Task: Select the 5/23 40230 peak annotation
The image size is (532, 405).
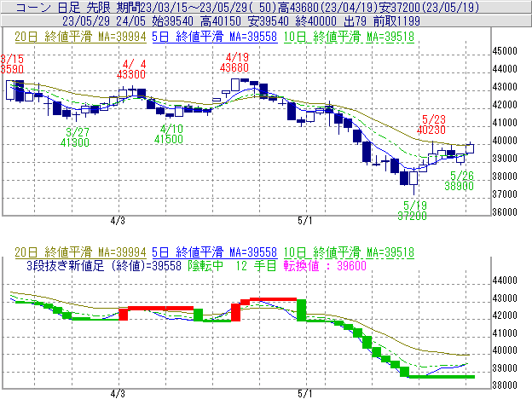Action: pos(432,124)
